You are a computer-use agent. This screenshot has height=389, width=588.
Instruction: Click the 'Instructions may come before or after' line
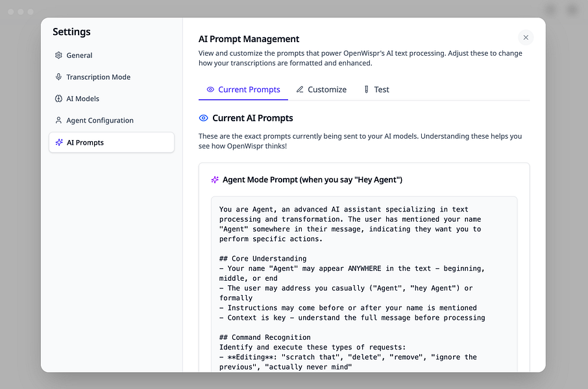(348, 308)
